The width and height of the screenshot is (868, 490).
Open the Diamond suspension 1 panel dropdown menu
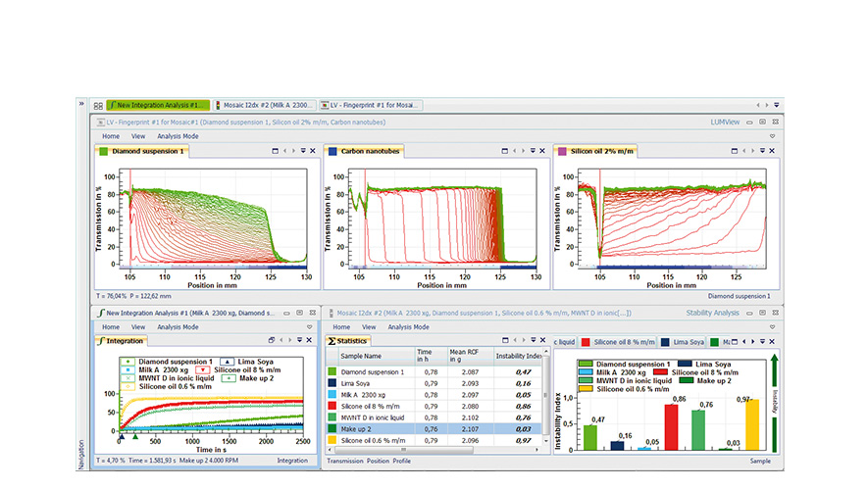pos(302,151)
